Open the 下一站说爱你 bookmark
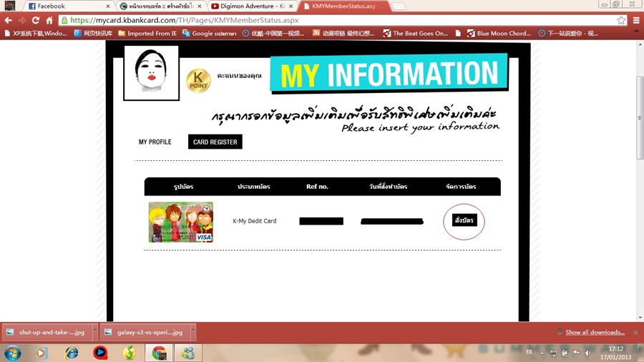 tap(568, 33)
